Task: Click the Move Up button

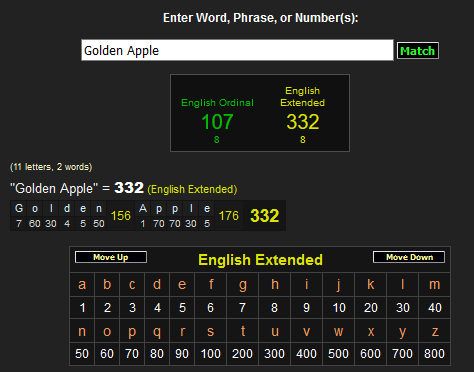Action: [111, 257]
